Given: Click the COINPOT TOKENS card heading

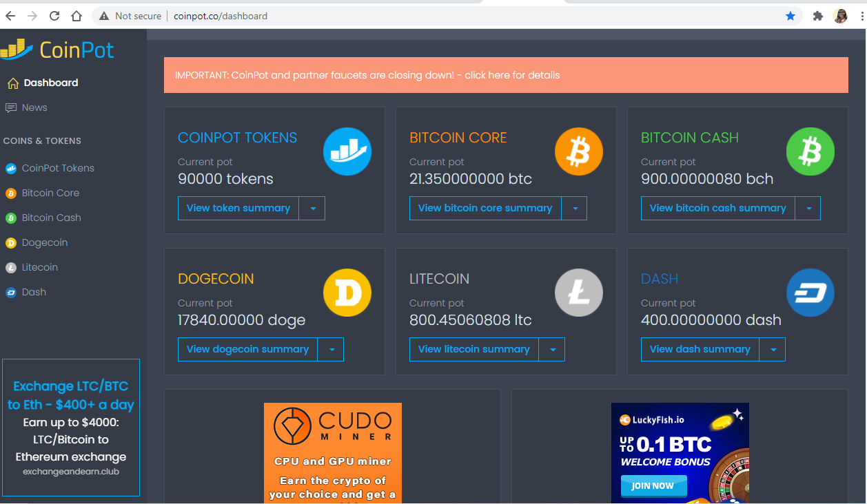Looking at the screenshot, I should coord(238,138).
